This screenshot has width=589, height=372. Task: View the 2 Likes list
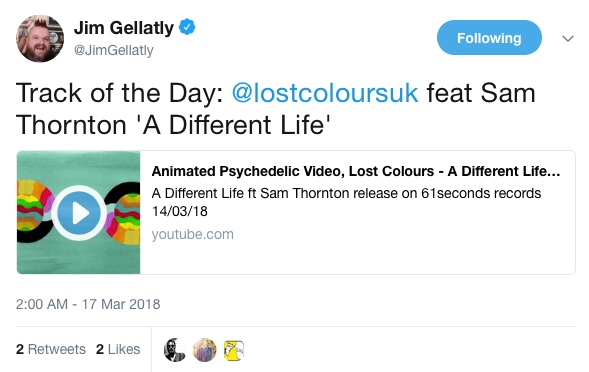(118, 349)
